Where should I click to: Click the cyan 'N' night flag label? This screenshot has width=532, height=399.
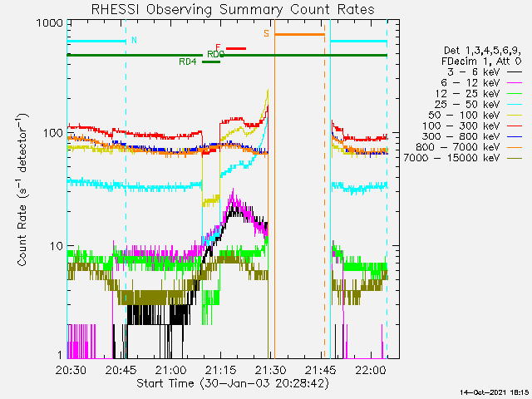(135, 41)
